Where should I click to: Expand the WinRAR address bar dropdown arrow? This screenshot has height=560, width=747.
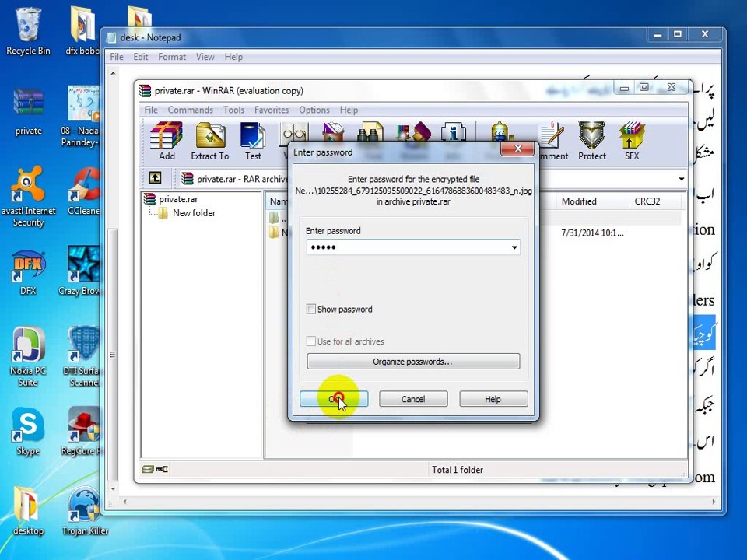pyautogui.click(x=682, y=179)
